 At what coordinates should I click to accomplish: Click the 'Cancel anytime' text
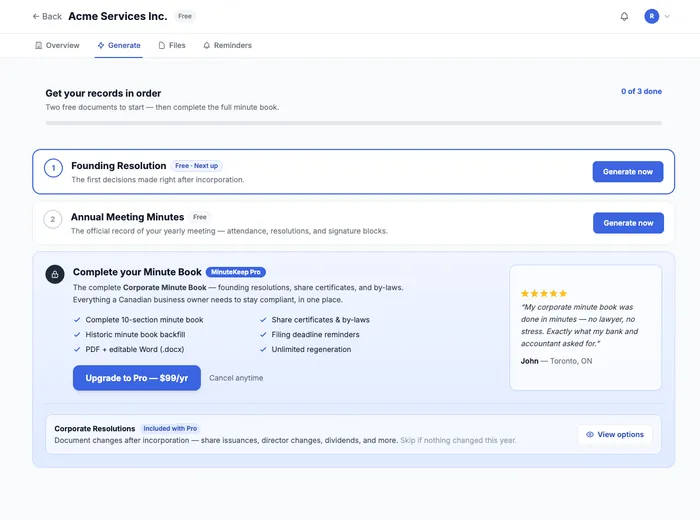click(x=236, y=378)
